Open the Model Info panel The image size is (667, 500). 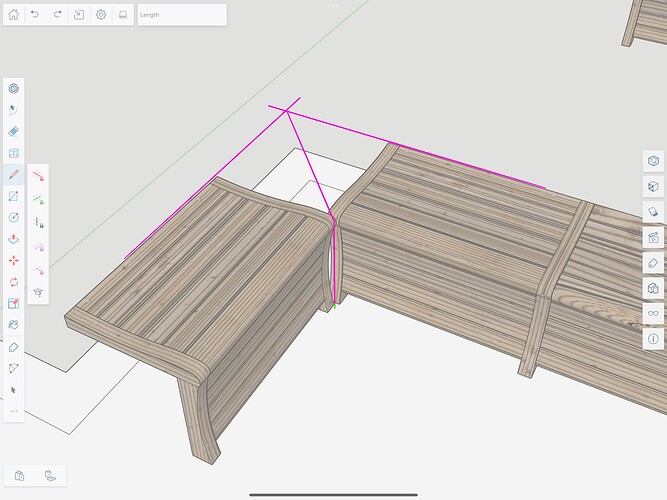pyautogui.click(x=653, y=339)
